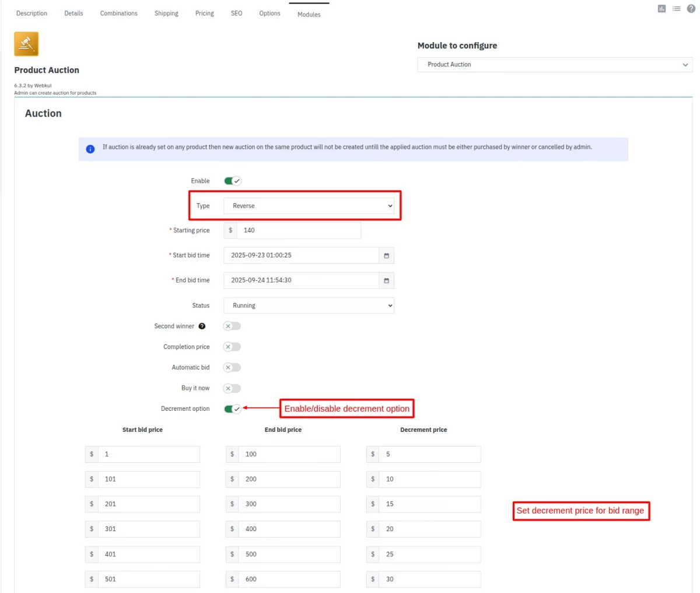Click the Decrement price field with 30

point(430,580)
